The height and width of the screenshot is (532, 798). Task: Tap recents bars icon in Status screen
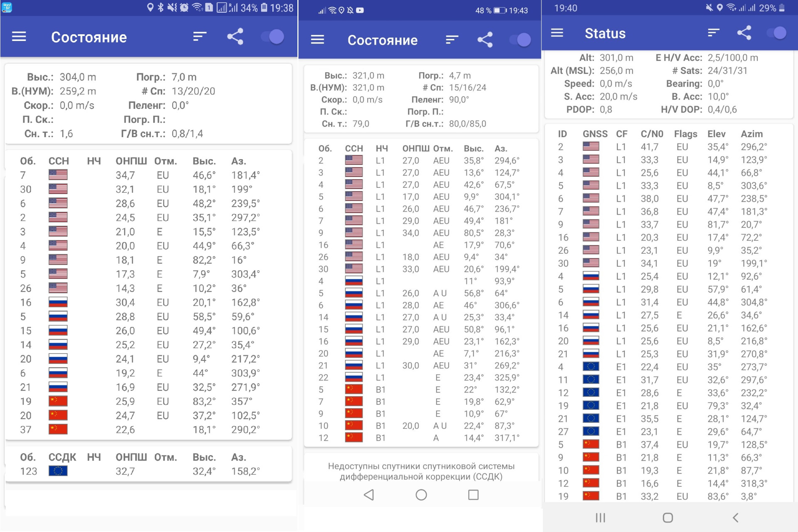click(x=600, y=517)
